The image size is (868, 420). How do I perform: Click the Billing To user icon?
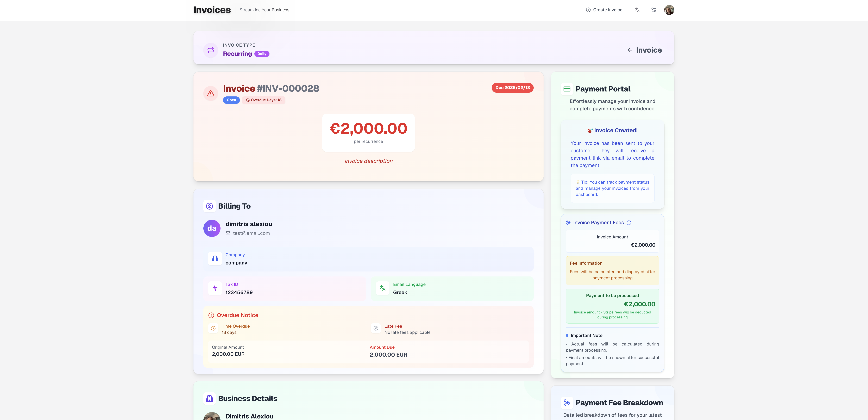pos(210,206)
